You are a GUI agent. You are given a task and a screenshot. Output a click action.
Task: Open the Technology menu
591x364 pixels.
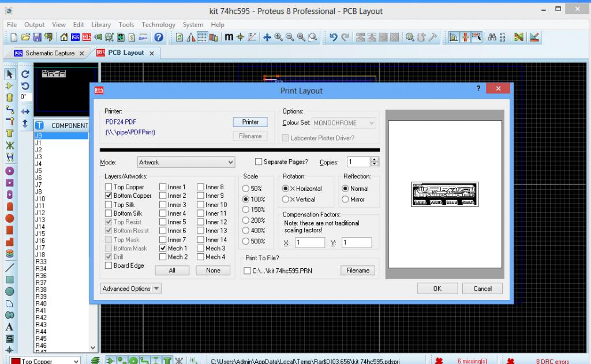158,25
